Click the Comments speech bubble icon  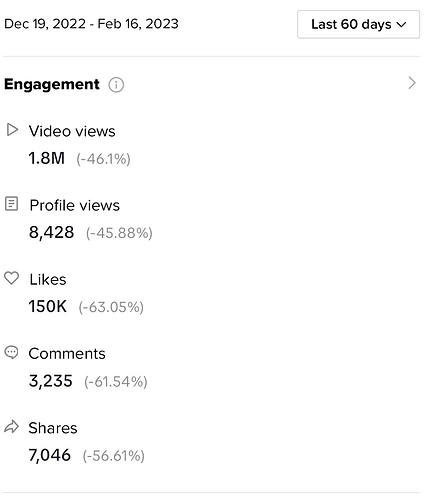click(11, 352)
